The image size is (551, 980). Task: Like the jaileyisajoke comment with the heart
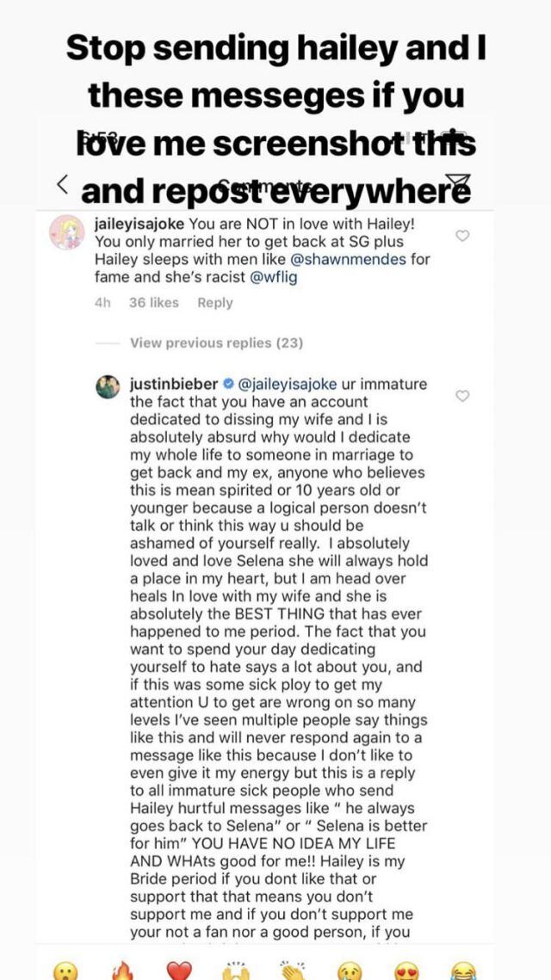(462, 236)
